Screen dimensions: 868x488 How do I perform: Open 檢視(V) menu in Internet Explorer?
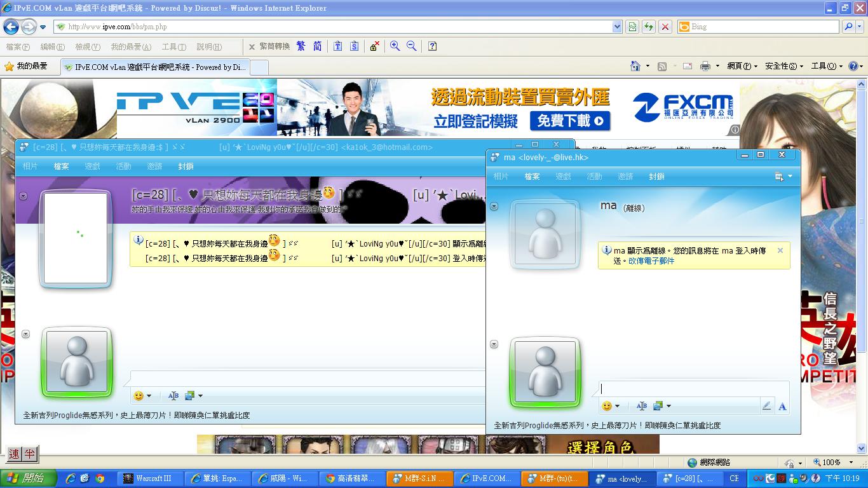[88, 46]
